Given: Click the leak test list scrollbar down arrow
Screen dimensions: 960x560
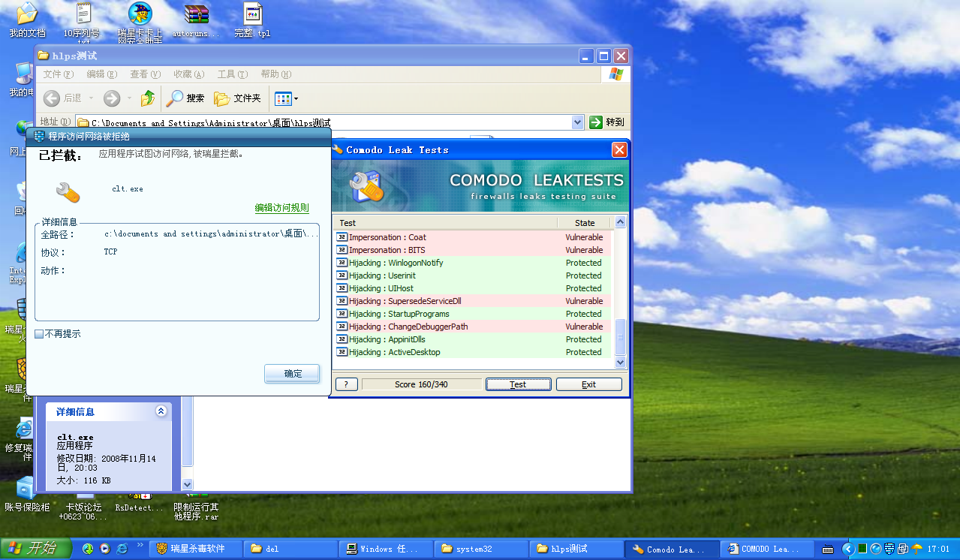Looking at the screenshot, I should click(620, 362).
